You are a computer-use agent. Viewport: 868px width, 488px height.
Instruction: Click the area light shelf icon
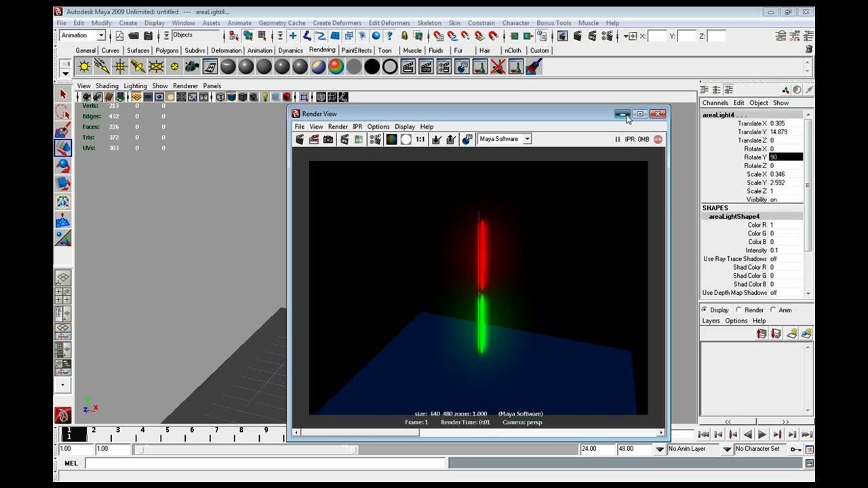(156, 66)
